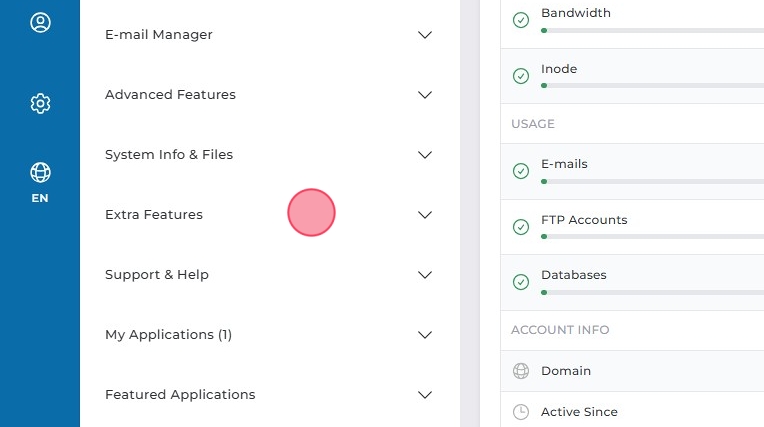This screenshot has height=427, width=764.
Task: Click the EN language label
Action: pyautogui.click(x=40, y=198)
